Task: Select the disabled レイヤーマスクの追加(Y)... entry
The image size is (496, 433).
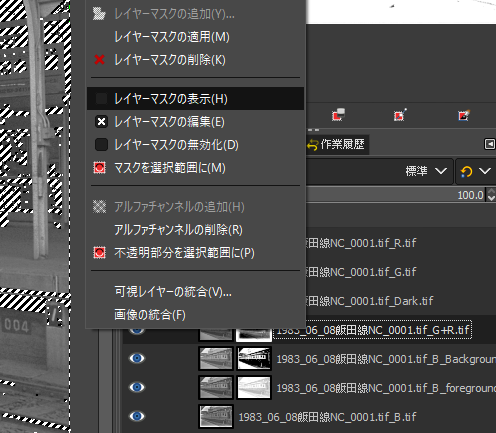Action: [x=195, y=14]
